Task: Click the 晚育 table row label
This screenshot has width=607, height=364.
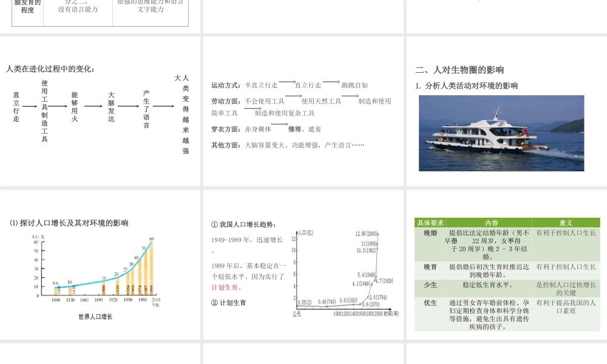Action: (430, 267)
